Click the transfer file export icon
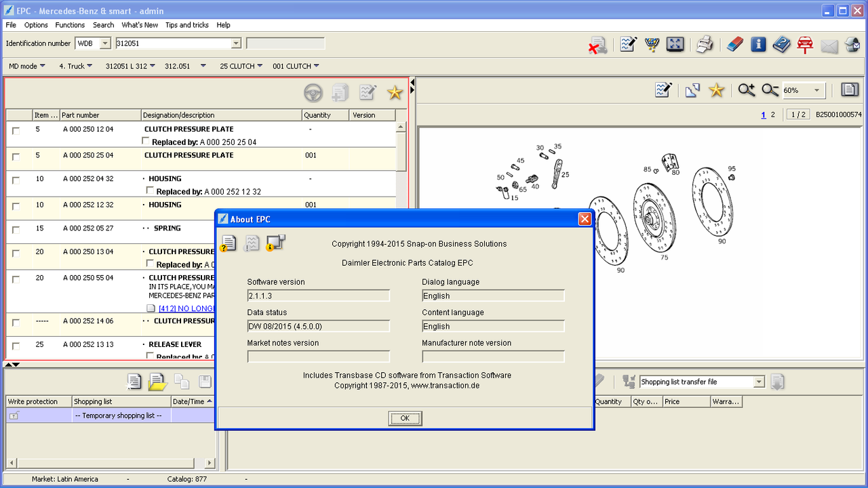The width and height of the screenshot is (868, 488). coord(777,382)
